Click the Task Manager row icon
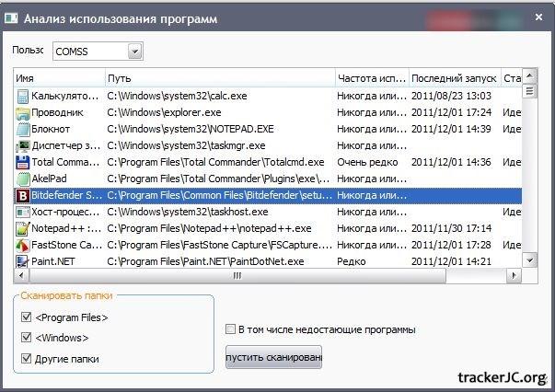This screenshot has width=555, height=392. click(23, 145)
